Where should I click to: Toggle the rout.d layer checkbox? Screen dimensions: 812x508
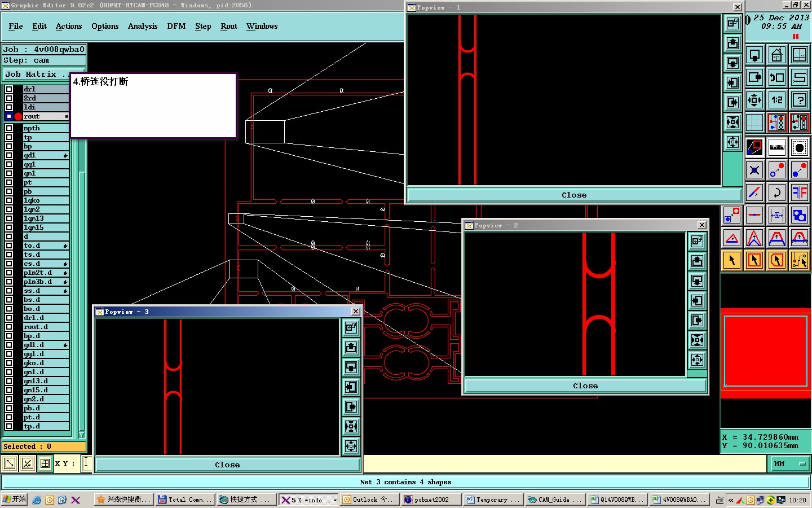tap(9, 327)
